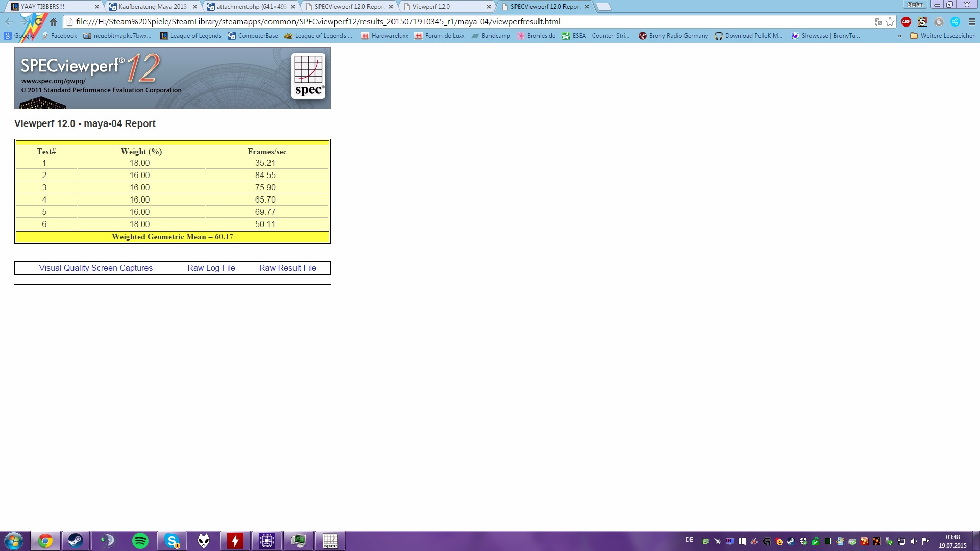Open the Raw Result File link

[288, 268]
